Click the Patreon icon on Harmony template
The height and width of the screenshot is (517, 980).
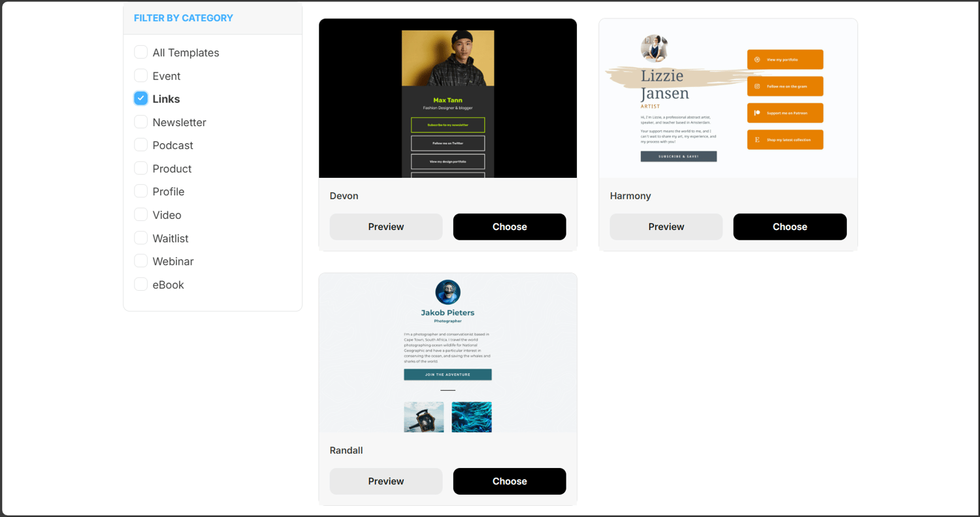(757, 112)
